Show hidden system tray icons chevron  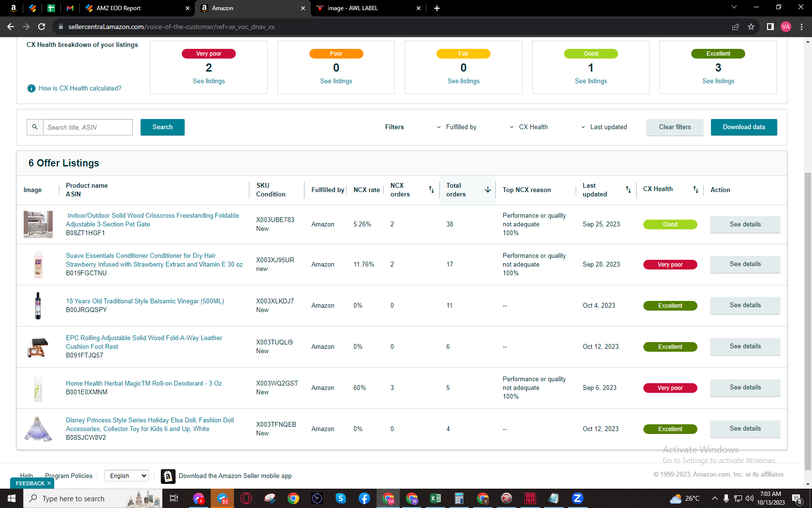click(x=714, y=498)
